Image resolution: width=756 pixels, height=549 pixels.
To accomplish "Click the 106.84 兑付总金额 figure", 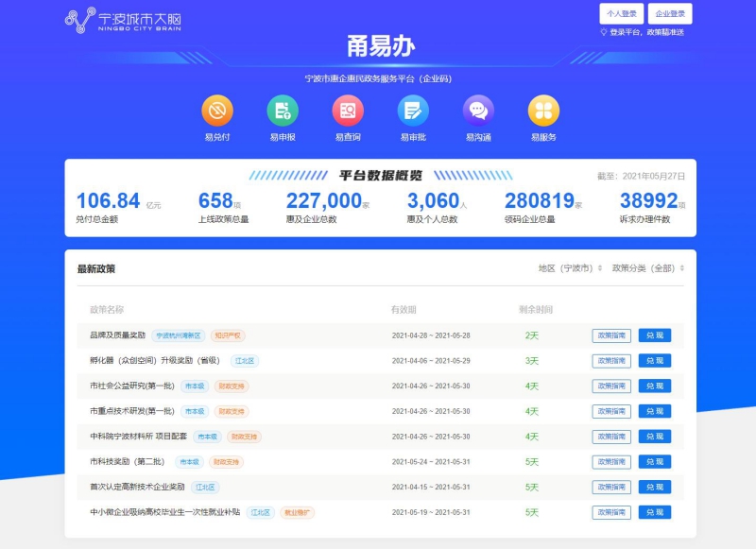I will pos(108,201).
